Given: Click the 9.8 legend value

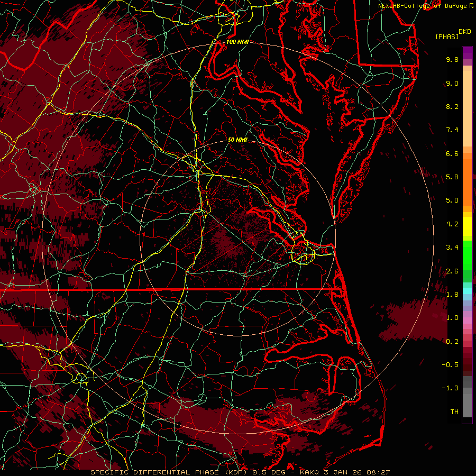Looking at the screenshot, I should pos(452,59).
